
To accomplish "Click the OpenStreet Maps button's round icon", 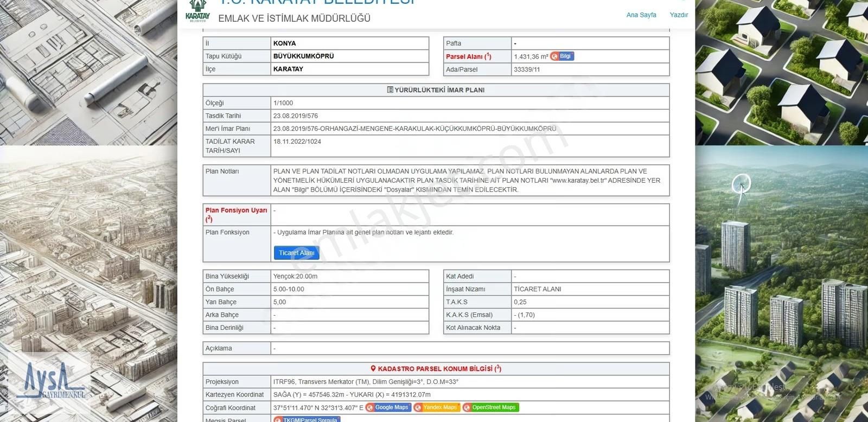I will click(467, 407).
